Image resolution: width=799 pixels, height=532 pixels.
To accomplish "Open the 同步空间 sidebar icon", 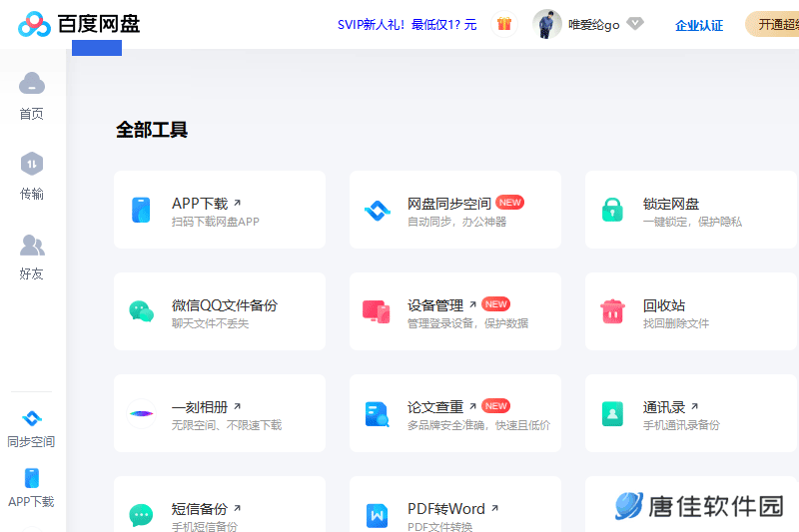I will [32, 418].
